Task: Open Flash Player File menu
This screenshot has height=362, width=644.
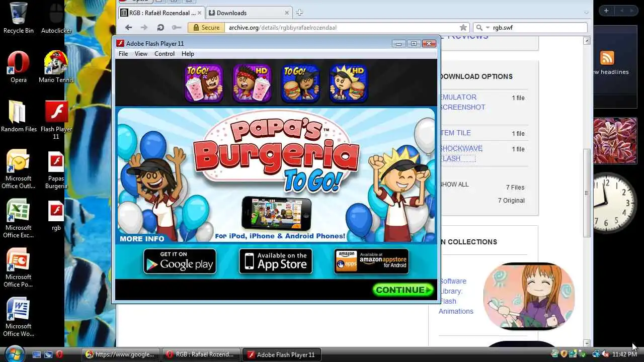Action: (123, 54)
